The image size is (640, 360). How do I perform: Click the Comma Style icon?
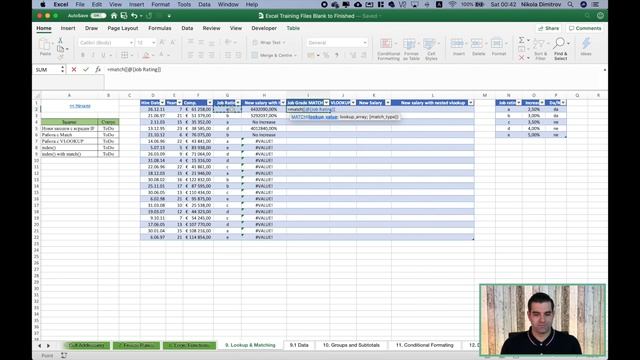tap(337, 55)
